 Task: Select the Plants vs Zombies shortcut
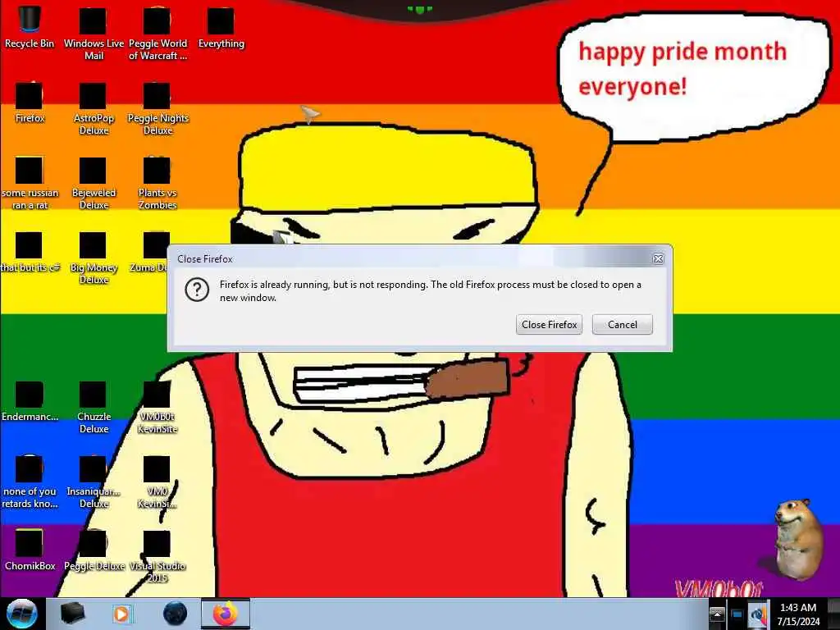pyautogui.click(x=157, y=183)
